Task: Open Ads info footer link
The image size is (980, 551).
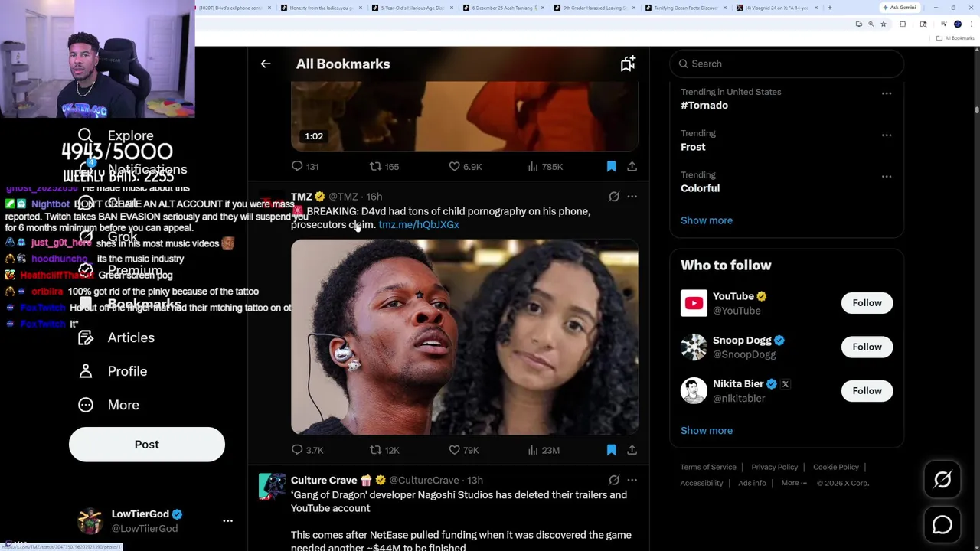Action: 752,484
